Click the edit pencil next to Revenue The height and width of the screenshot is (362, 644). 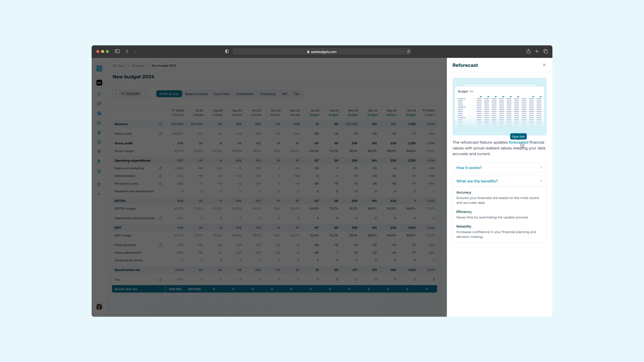[x=160, y=124]
